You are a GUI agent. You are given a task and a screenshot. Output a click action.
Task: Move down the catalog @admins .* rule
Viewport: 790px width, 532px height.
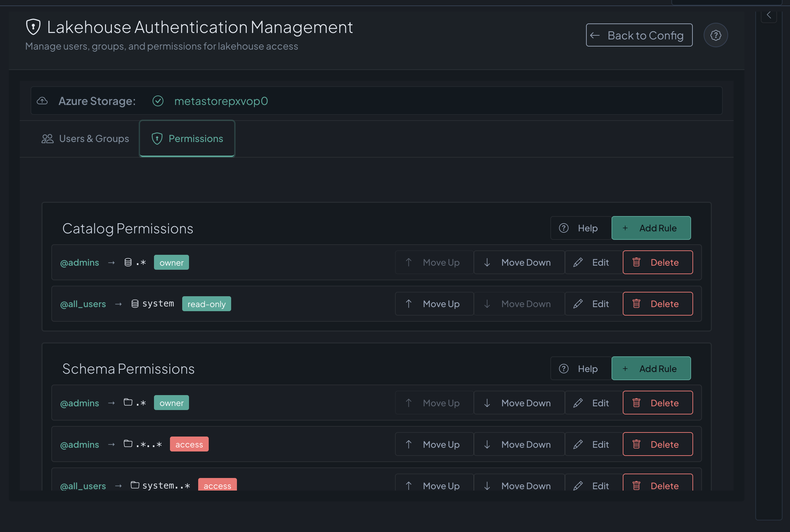[x=519, y=262]
